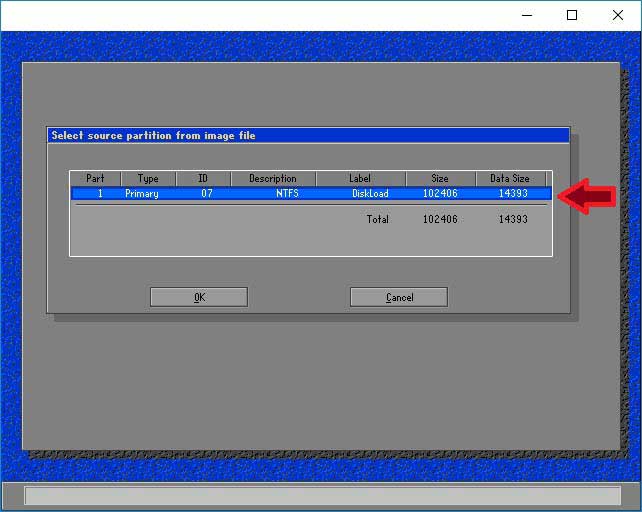
Task: Maximize the application window
Action: [571, 15]
